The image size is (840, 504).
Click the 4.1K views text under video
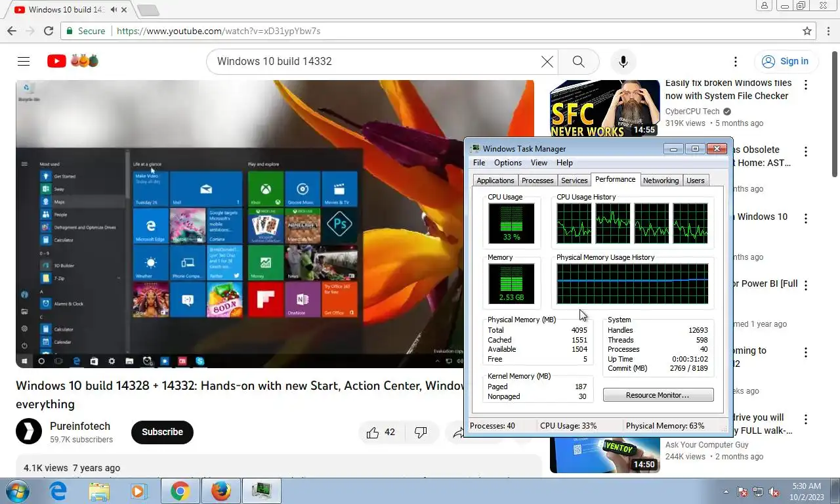[x=46, y=468]
